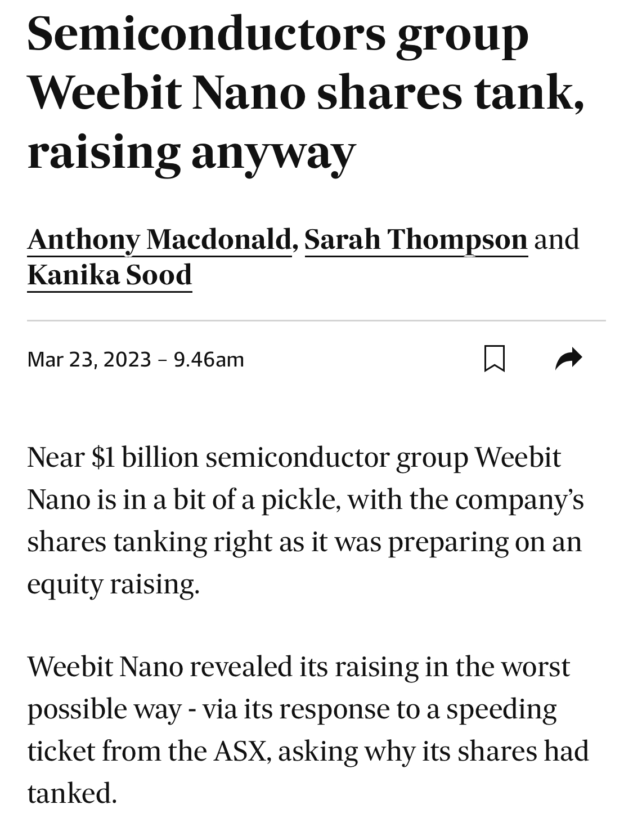Click the 9.46am timestamp

(209, 359)
